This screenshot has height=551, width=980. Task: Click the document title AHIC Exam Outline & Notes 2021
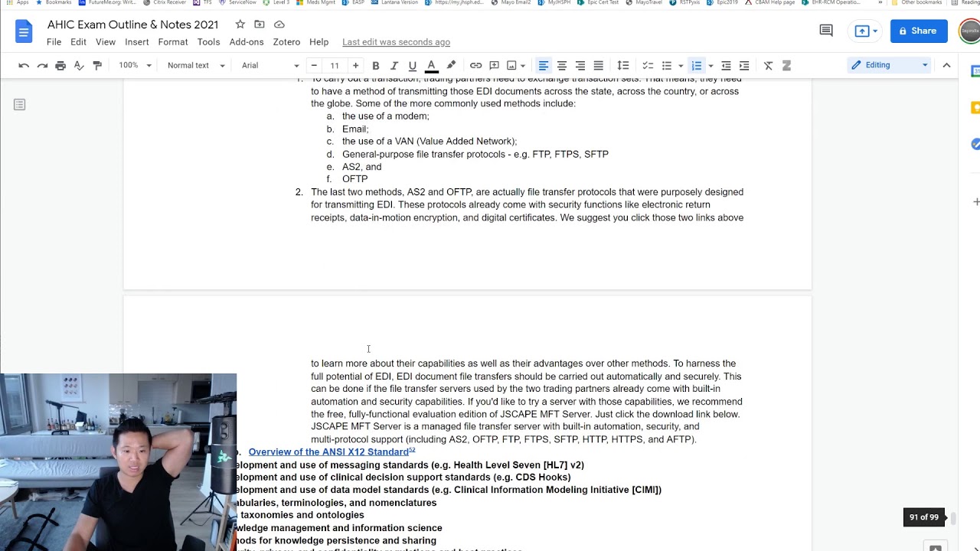133,24
